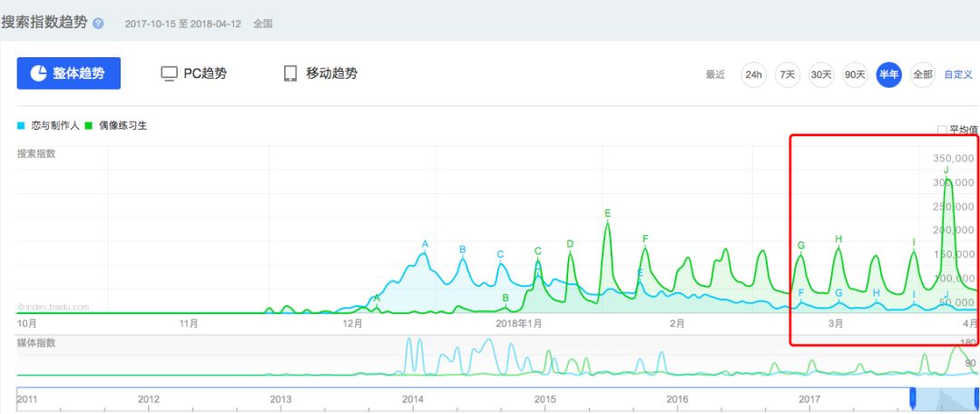Click the left handle of the timeline range slider
Viewport: 980px width, 414px height.
coord(915,399)
